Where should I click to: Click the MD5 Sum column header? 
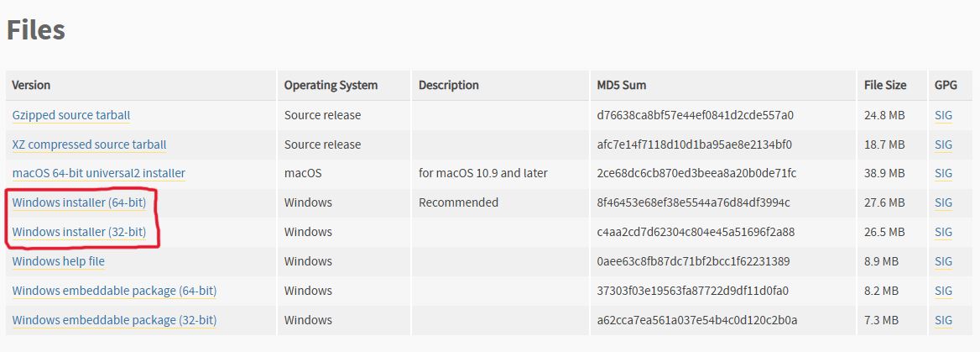click(x=621, y=85)
